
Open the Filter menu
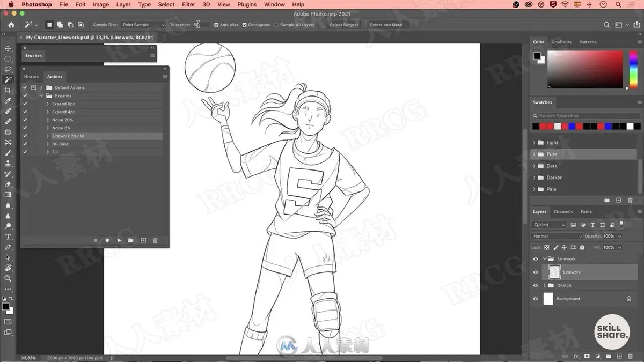tap(188, 4)
